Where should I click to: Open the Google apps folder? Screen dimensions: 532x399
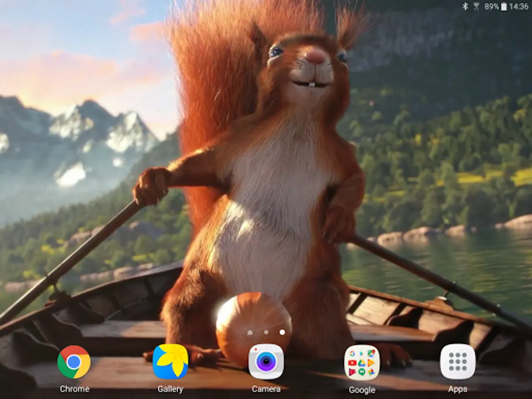click(x=362, y=362)
